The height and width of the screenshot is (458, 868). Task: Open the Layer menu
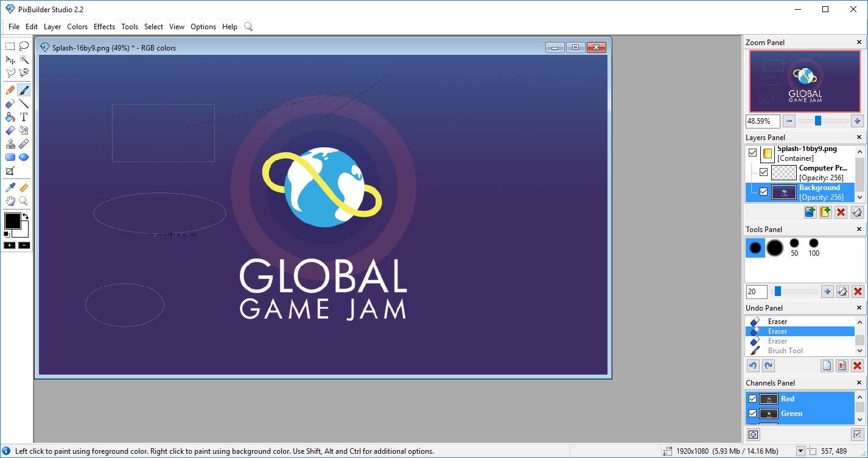tap(52, 27)
